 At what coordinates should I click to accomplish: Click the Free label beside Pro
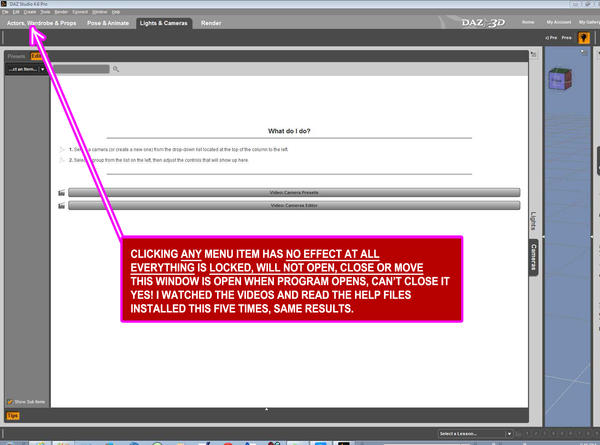click(566, 38)
